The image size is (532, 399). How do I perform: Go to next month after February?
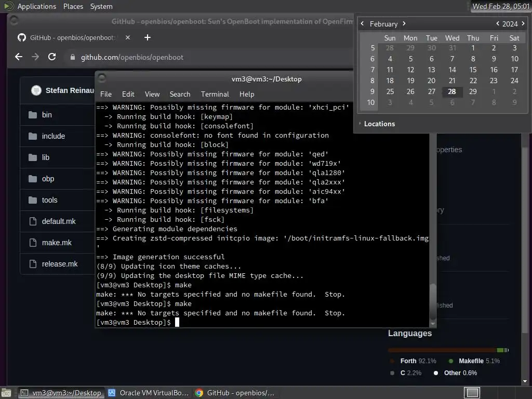pos(404,23)
